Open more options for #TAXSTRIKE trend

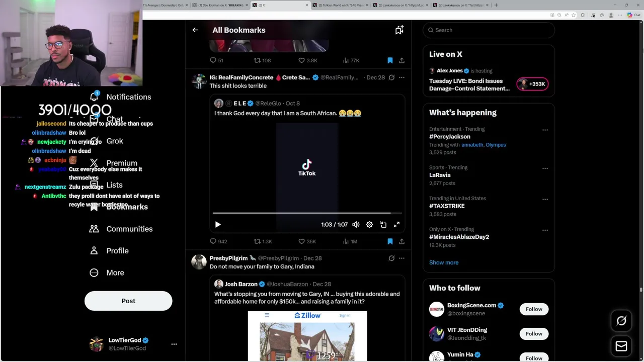tap(545, 200)
